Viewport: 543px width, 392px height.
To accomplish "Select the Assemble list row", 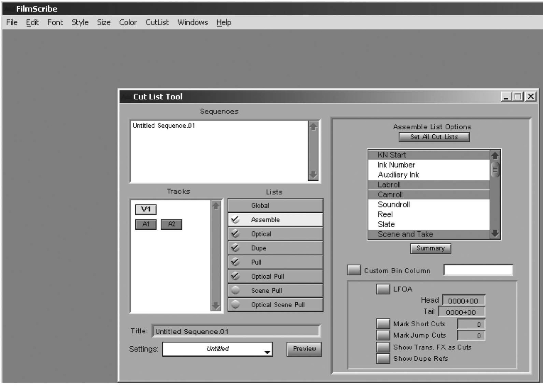I will tap(275, 220).
